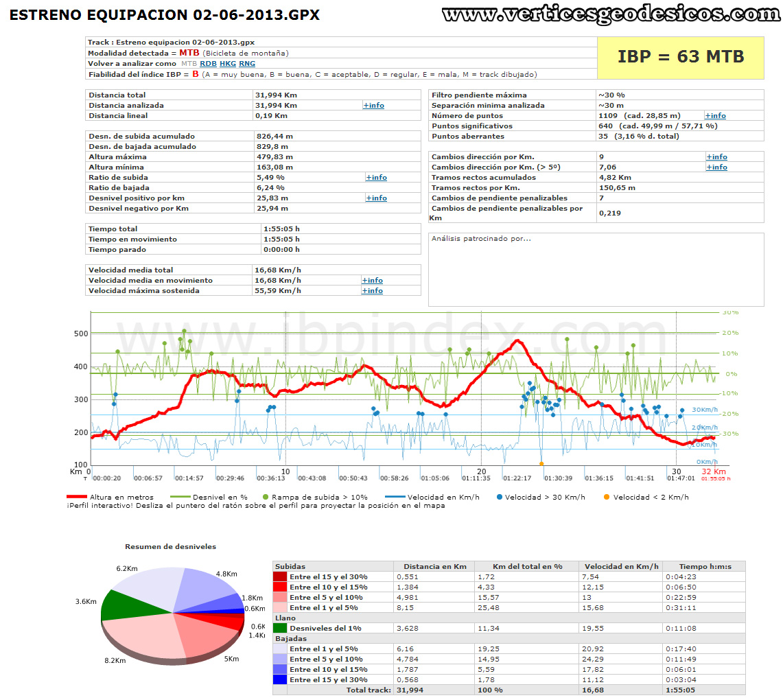Reanalyze the track as HKG

[x=227, y=63]
